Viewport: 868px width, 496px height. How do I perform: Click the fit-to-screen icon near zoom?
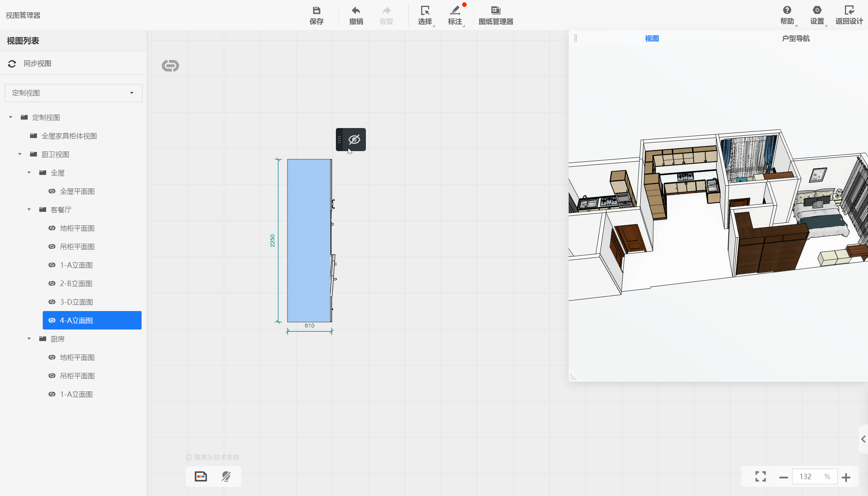760,476
